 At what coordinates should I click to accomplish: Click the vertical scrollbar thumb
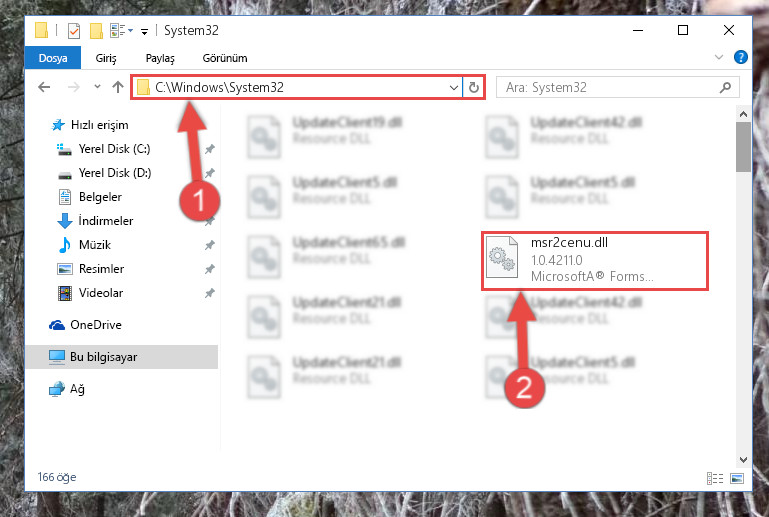point(743,147)
